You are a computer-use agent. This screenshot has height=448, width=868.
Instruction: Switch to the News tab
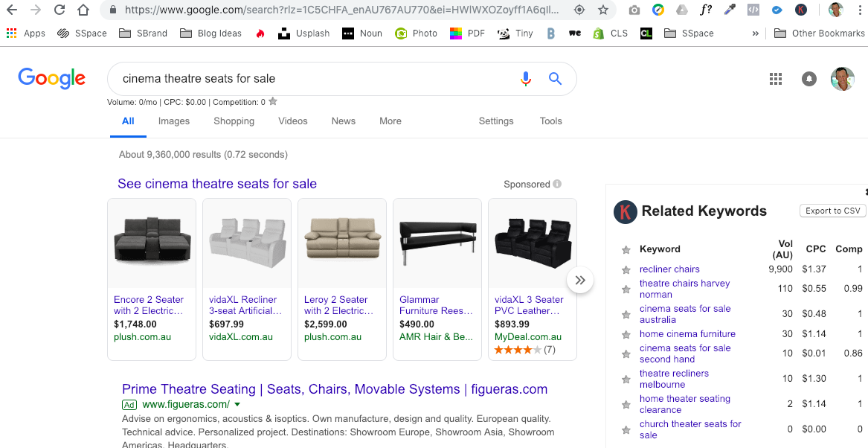[343, 121]
